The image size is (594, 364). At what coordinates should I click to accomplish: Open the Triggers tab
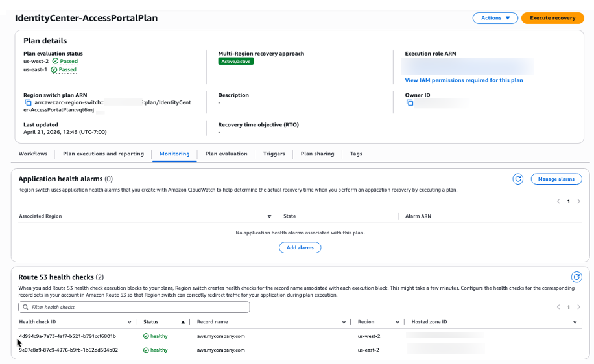pyautogui.click(x=274, y=154)
